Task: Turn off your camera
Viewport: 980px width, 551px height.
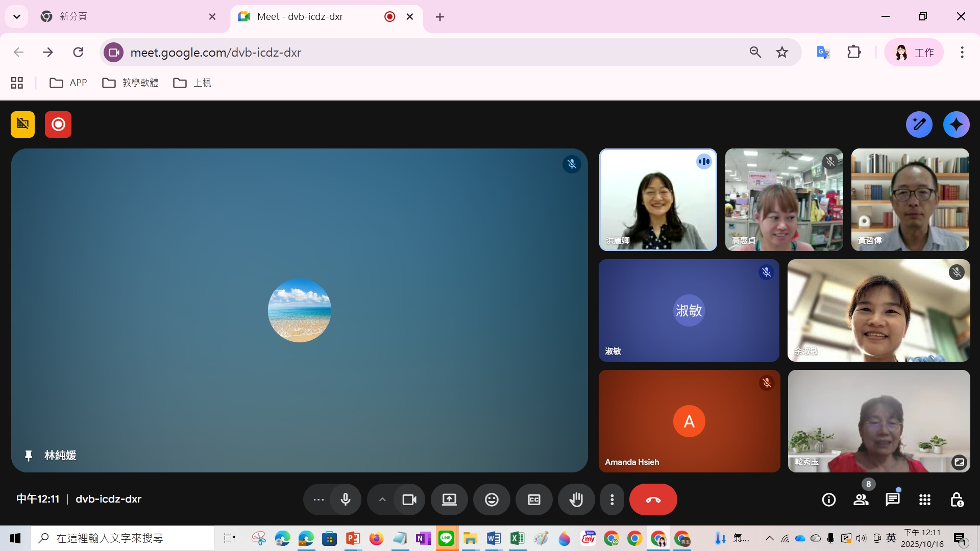Action: coord(409,499)
